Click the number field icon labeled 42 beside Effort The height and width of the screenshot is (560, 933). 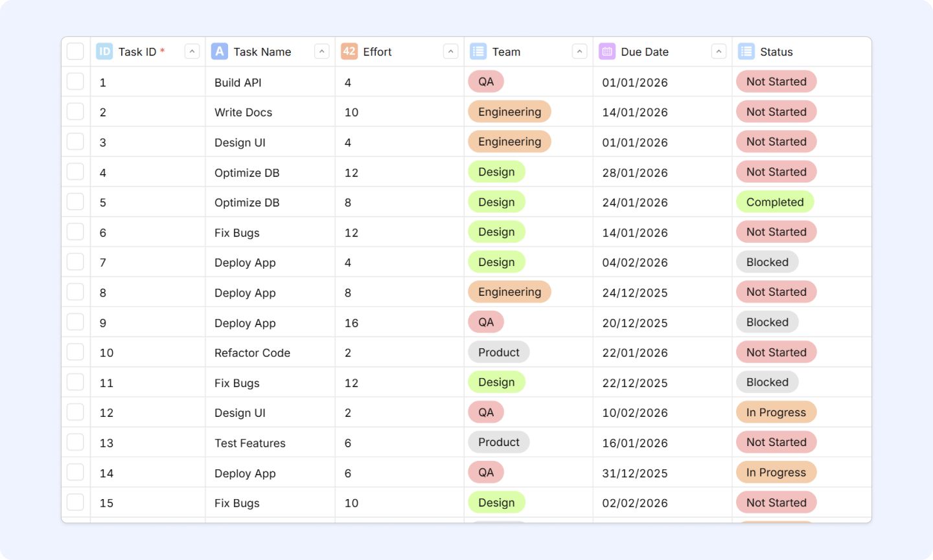tap(347, 51)
